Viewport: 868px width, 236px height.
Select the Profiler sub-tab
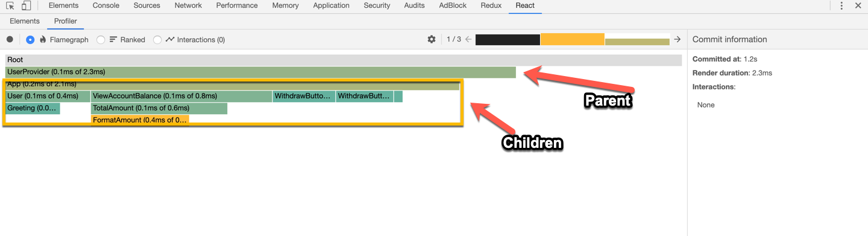pos(66,21)
